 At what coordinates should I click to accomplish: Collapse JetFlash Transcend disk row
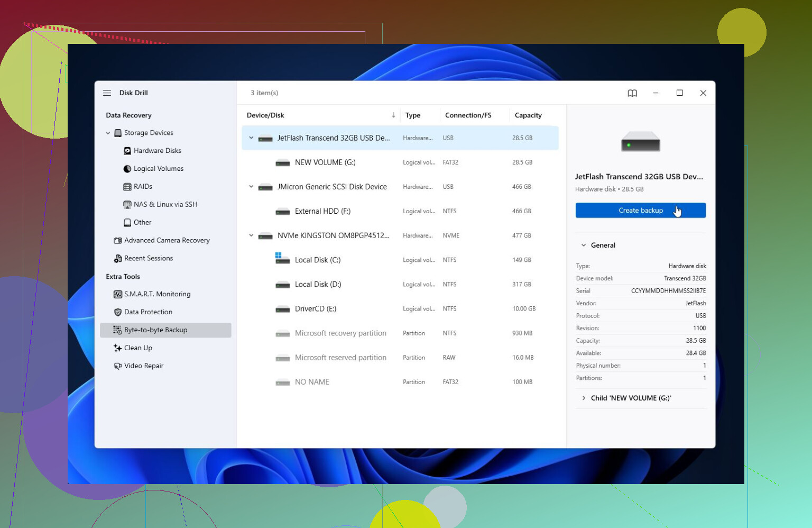(x=251, y=138)
